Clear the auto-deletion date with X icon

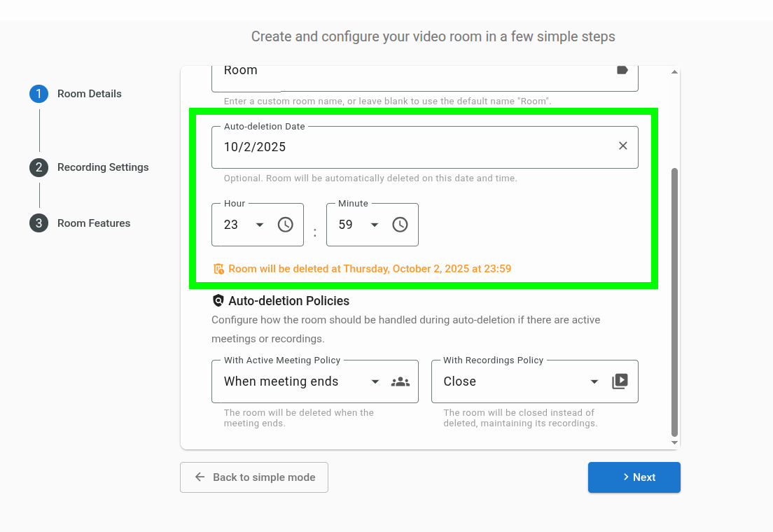[622, 146]
